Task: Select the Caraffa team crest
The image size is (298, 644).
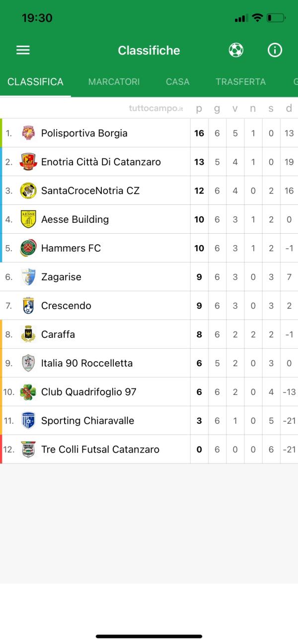Action: [28, 334]
